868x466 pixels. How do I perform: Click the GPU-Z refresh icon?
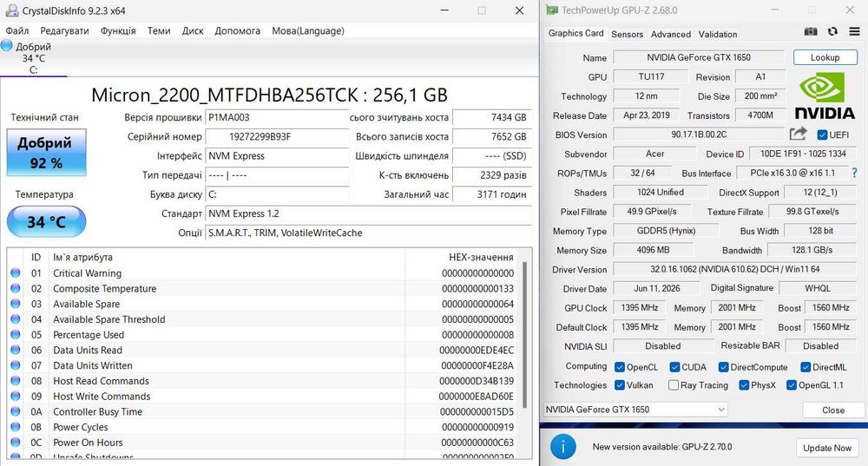tap(832, 31)
